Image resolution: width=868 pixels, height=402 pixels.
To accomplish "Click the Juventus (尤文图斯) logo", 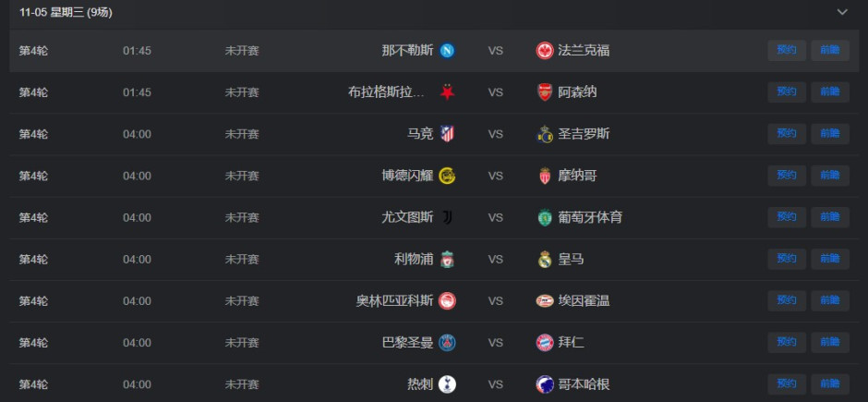I will pyautogui.click(x=447, y=218).
